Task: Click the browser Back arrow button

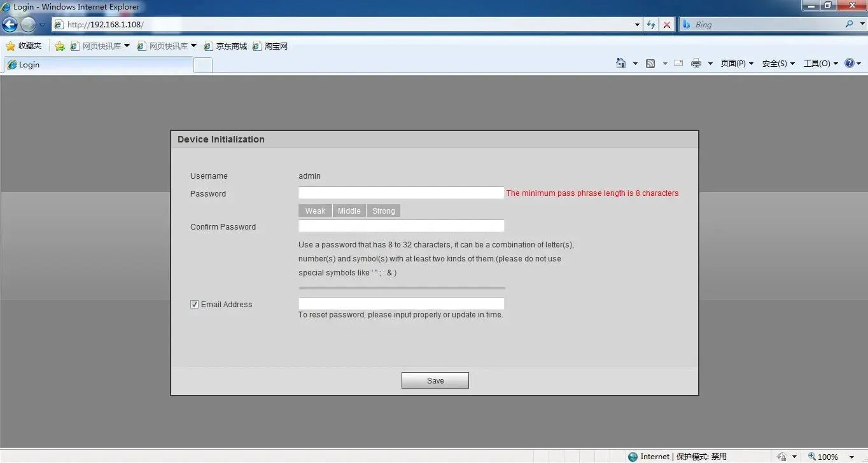Action: click(x=10, y=24)
